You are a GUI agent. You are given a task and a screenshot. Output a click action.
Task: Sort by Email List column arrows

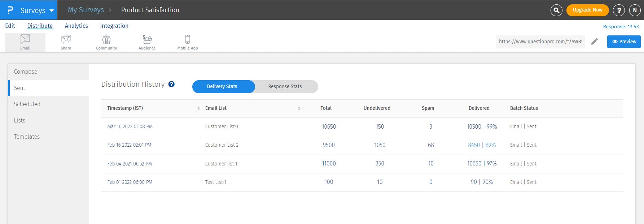[x=299, y=108]
